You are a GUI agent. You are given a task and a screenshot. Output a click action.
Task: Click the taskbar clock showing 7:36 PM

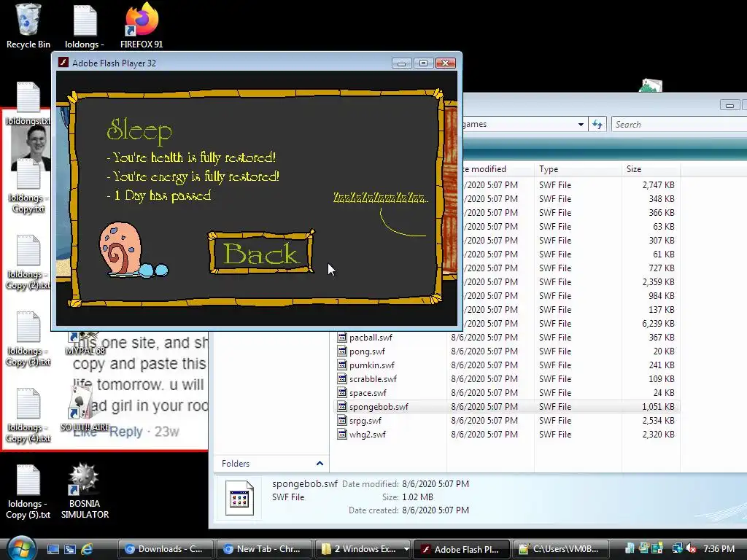[x=719, y=549]
